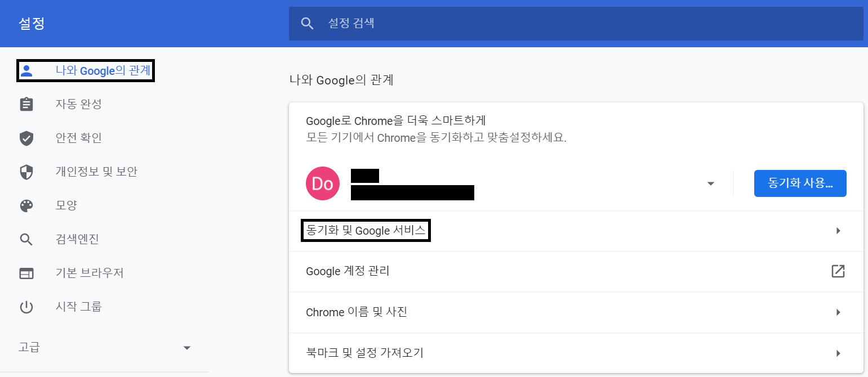Open 북마크 및 설정 가져오기

point(576,353)
